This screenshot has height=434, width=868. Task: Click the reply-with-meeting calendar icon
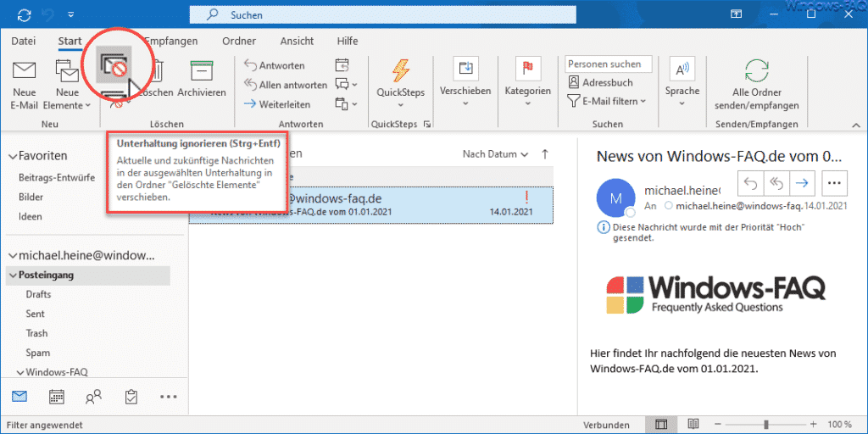click(x=342, y=65)
